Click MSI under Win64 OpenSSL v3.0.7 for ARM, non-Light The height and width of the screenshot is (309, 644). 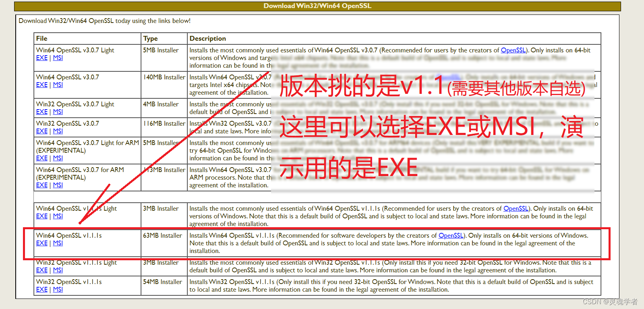pyautogui.click(x=58, y=185)
